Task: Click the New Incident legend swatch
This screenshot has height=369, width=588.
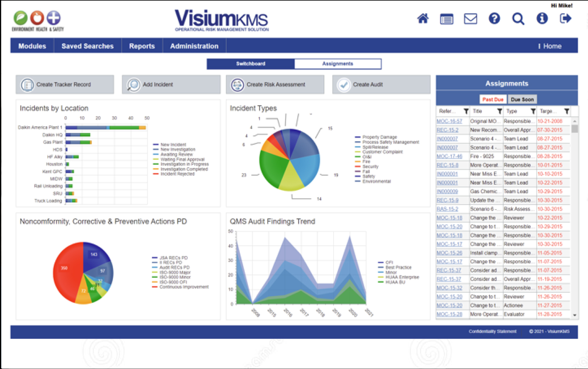Action: pyautogui.click(x=156, y=145)
